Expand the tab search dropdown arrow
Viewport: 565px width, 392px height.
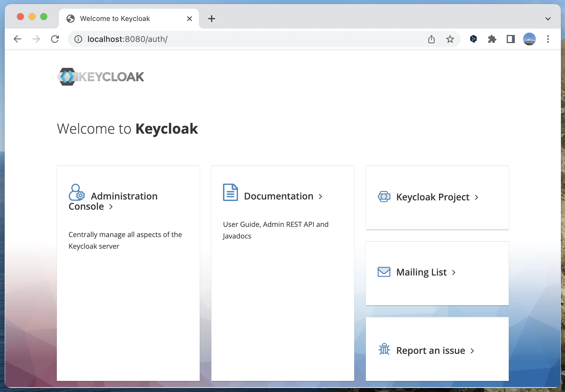click(548, 19)
